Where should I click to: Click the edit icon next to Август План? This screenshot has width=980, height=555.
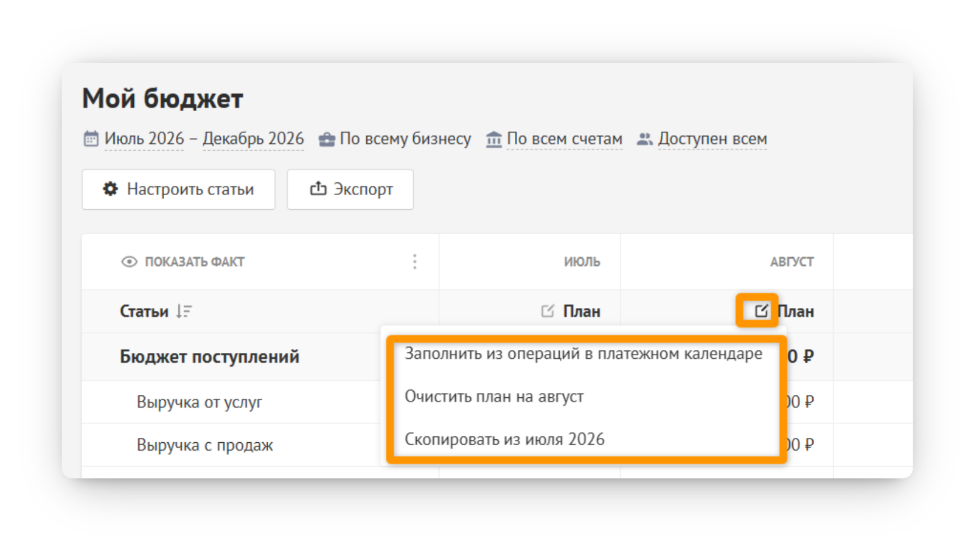[x=761, y=311]
